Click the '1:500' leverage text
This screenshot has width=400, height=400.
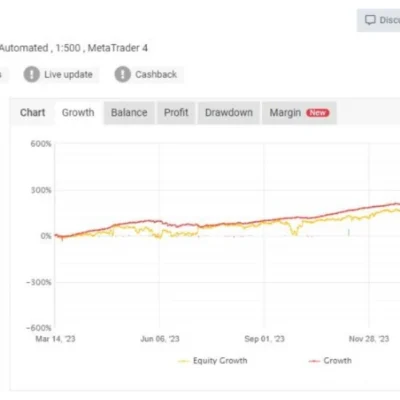tap(68, 48)
